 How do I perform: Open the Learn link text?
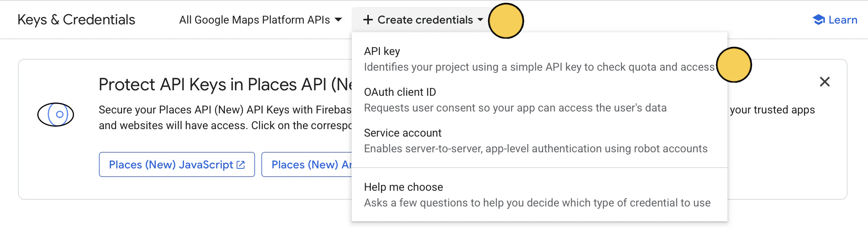pos(842,20)
